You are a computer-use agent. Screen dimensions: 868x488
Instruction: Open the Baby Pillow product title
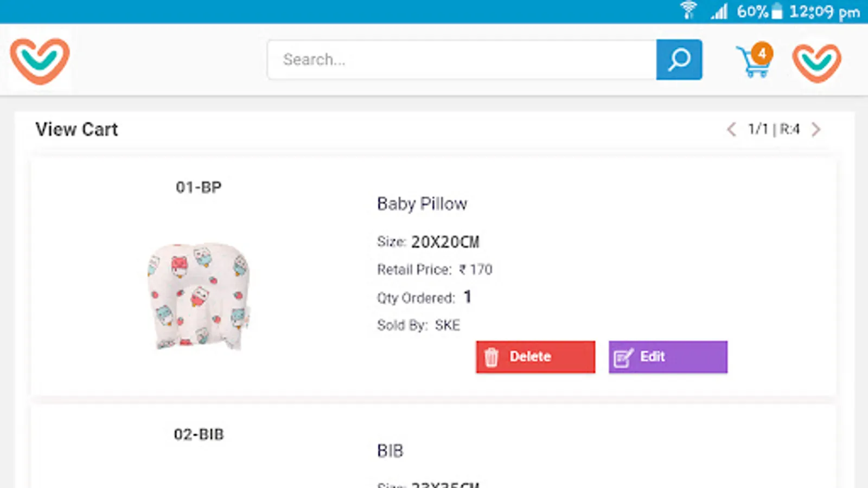pos(422,204)
